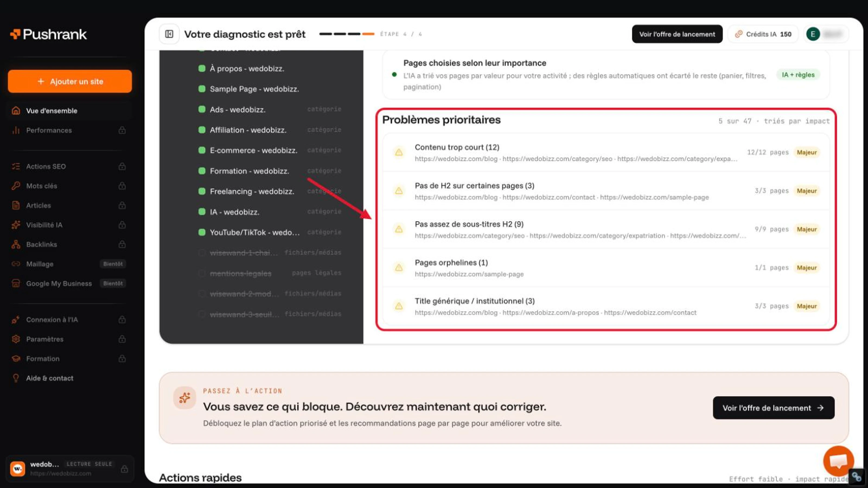The width and height of the screenshot is (868, 488).
Task: Enable the wisewand-1-chai file checkbox
Action: (202, 253)
